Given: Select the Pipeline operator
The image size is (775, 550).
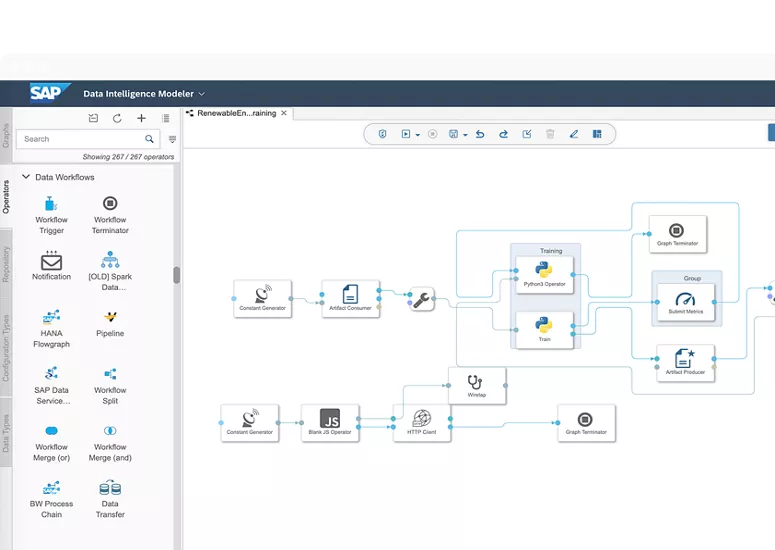Looking at the screenshot, I should tap(110, 324).
